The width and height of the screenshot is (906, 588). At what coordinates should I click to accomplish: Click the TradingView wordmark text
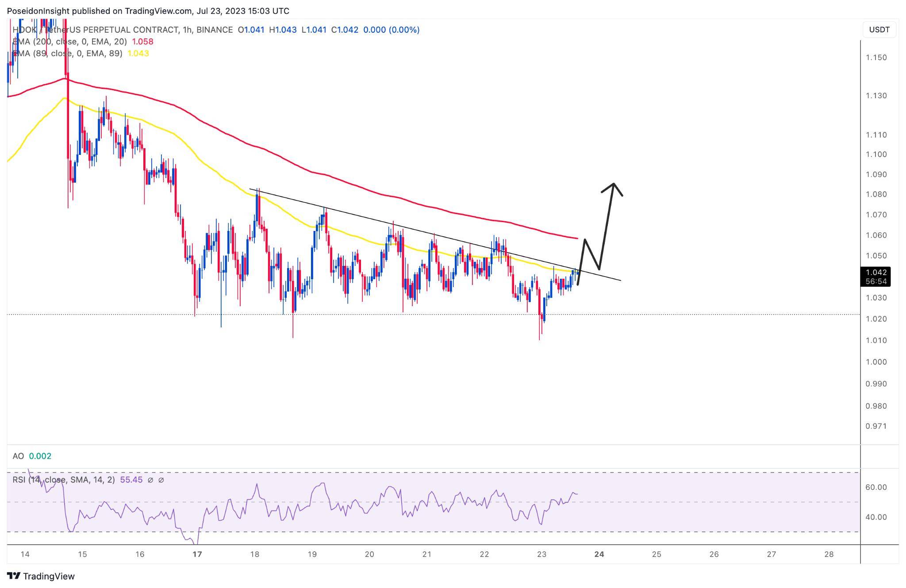[49, 576]
